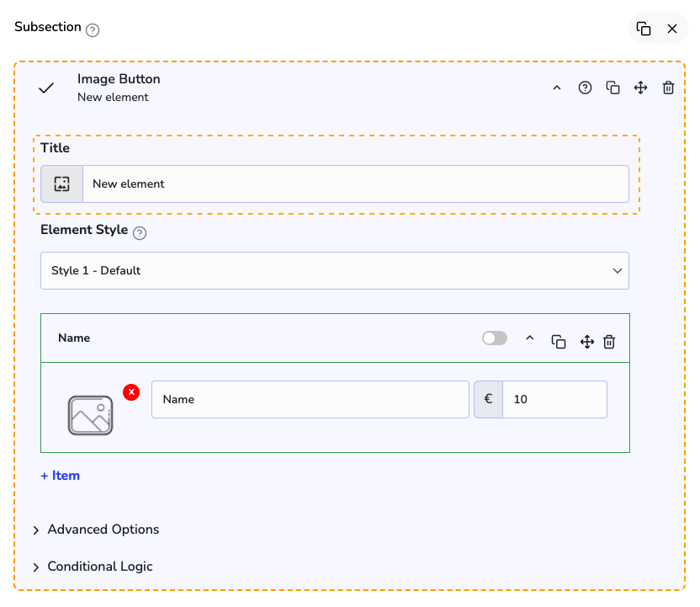Click the Title text input field

coord(355,184)
